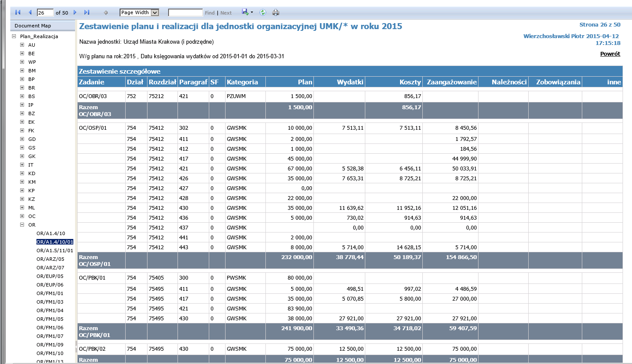Image resolution: width=632 pixels, height=364 pixels.
Task: Jump to last page of report
Action: point(87,12)
